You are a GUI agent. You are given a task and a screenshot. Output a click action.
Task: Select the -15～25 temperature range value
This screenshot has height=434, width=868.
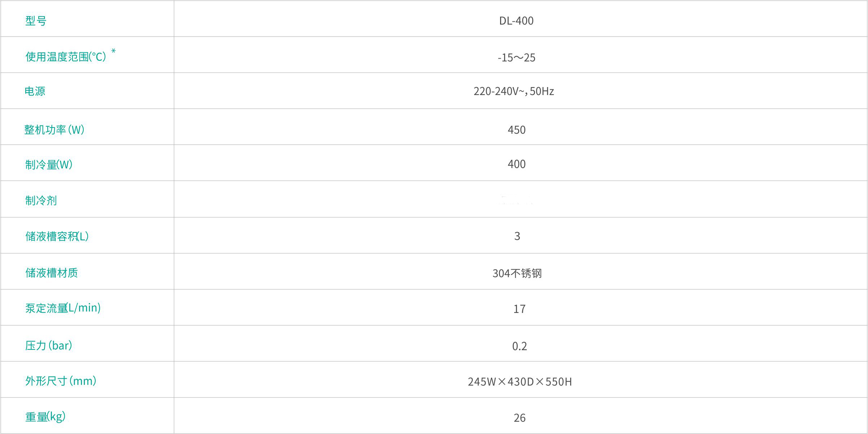pos(516,57)
